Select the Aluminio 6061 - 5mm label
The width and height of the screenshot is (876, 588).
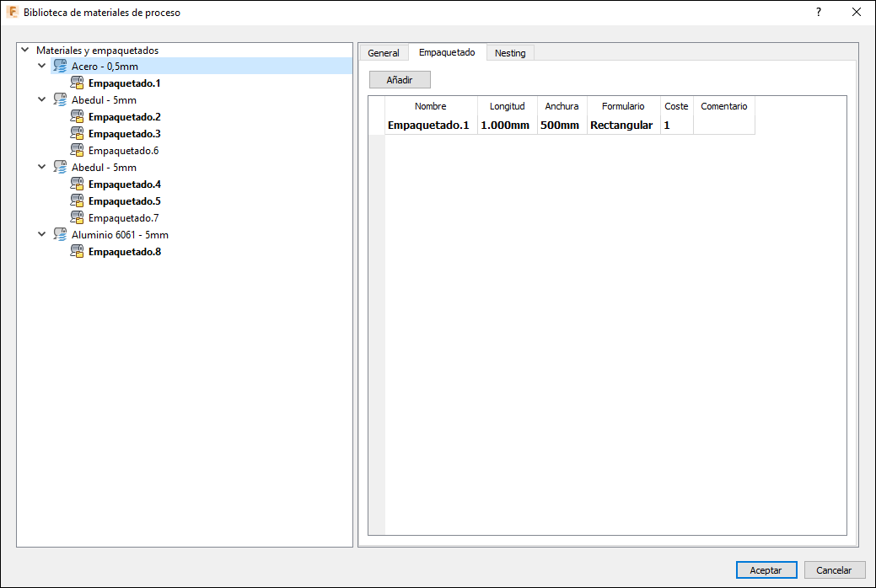tap(120, 235)
